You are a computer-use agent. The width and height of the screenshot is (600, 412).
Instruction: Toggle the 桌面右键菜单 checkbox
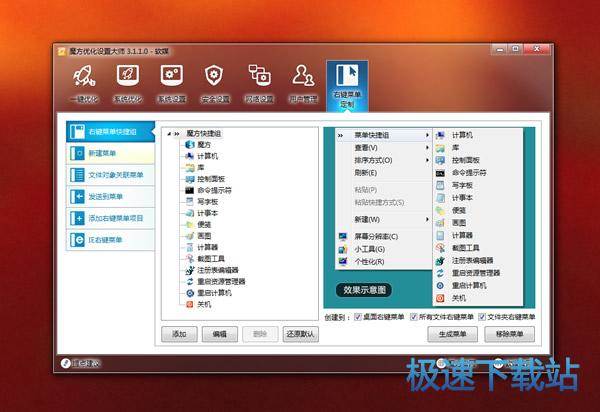[x=358, y=317]
